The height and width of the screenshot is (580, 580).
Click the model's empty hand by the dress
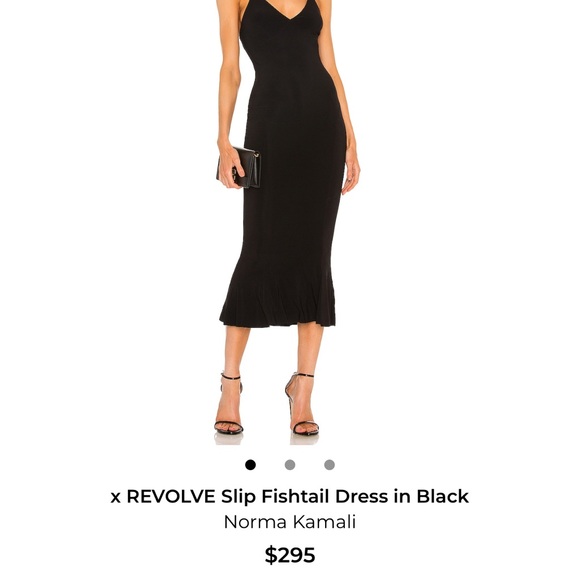coord(350,172)
